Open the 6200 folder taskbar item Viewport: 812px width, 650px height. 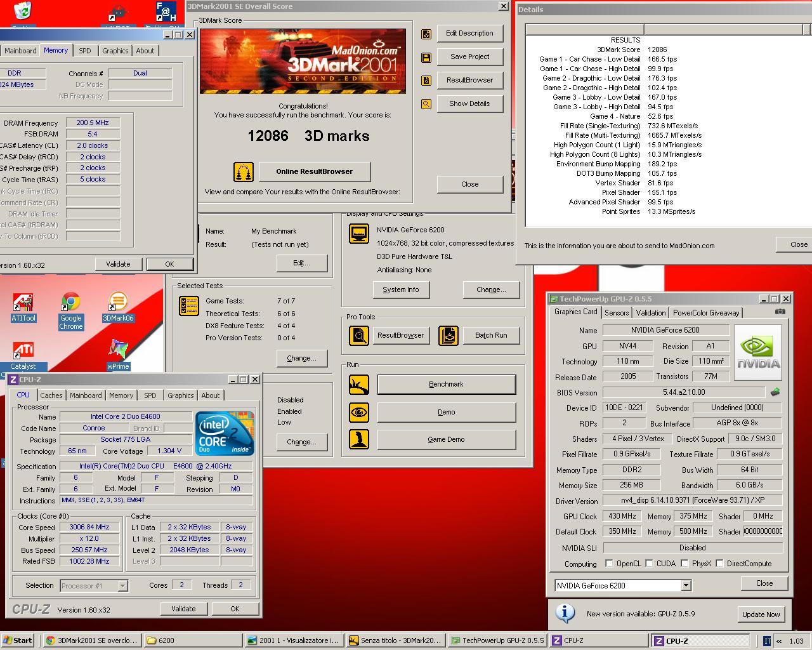[193, 640]
